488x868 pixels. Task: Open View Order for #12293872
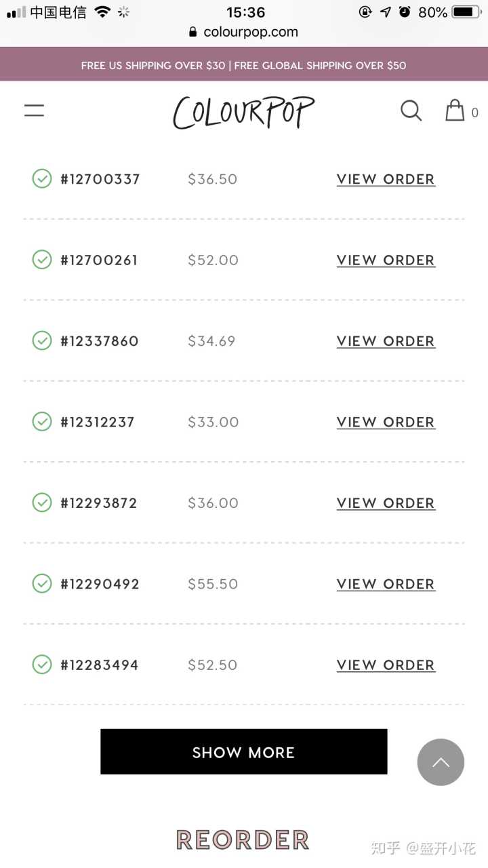tap(386, 503)
